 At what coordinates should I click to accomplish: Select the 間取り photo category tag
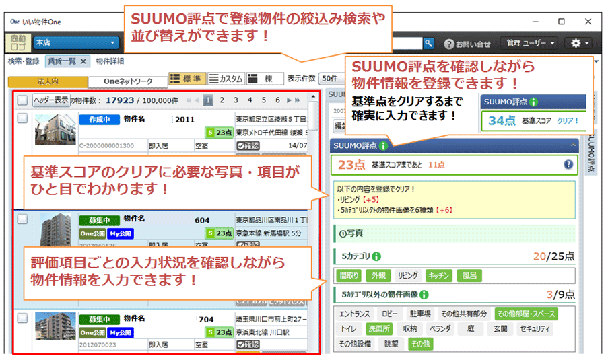pyautogui.click(x=349, y=276)
